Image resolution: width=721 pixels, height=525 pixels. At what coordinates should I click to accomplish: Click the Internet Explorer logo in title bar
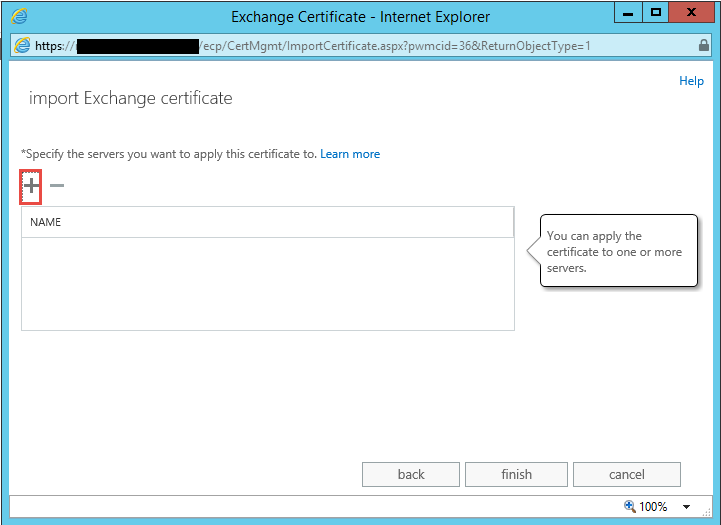19,16
